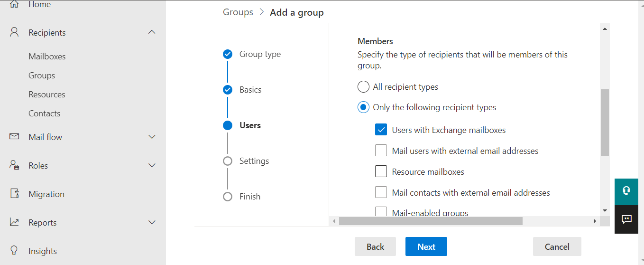Enable the Resource mailboxes checkbox
The height and width of the screenshot is (265, 644).
click(381, 171)
